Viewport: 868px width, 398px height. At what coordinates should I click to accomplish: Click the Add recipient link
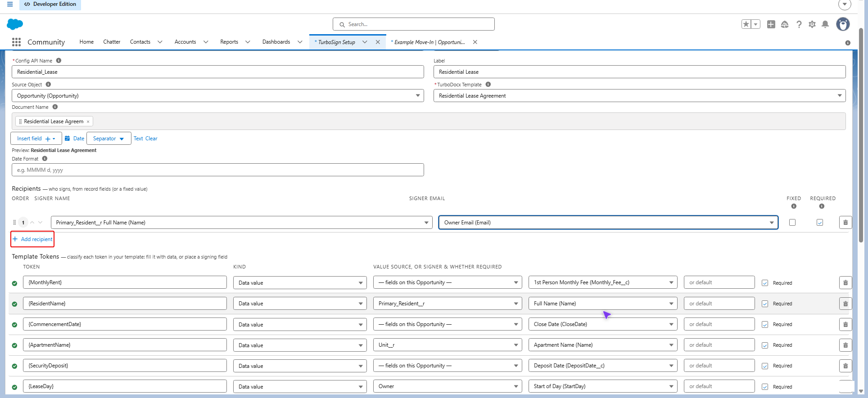pos(32,239)
